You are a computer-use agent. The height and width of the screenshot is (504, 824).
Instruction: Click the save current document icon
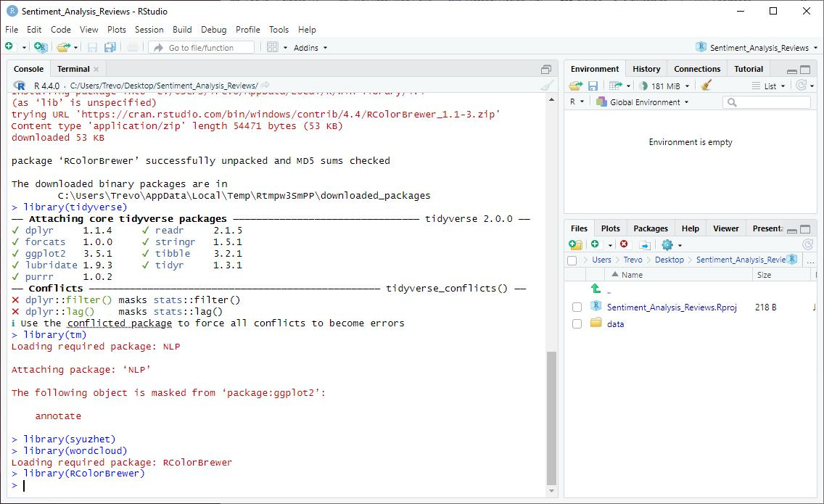[x=93, y=47]
